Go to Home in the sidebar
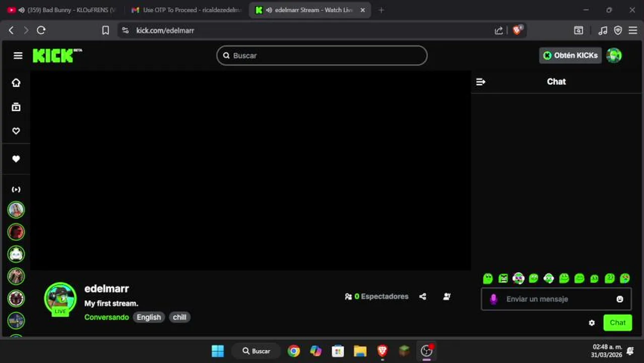The width and height of the screenshot is (644, 363). click(16, 83)
